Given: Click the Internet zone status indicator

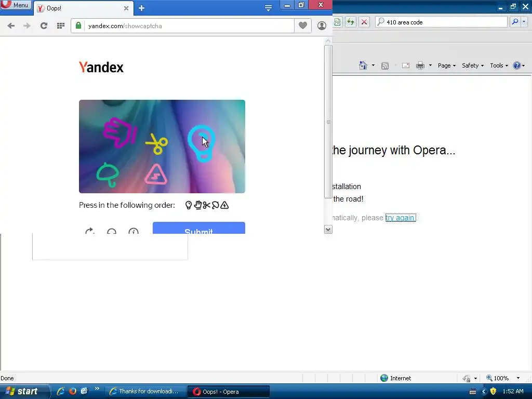Looking at the screenshot, I should 395,378.
